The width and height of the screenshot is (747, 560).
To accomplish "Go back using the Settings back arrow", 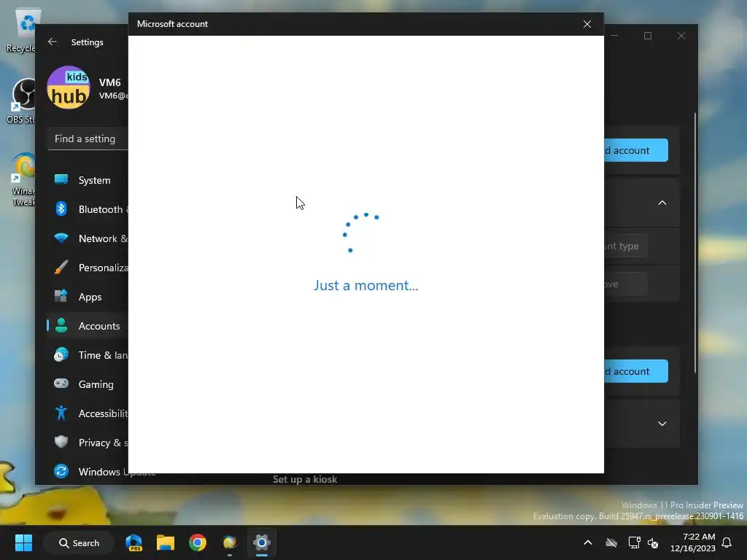I will [53, 42].
